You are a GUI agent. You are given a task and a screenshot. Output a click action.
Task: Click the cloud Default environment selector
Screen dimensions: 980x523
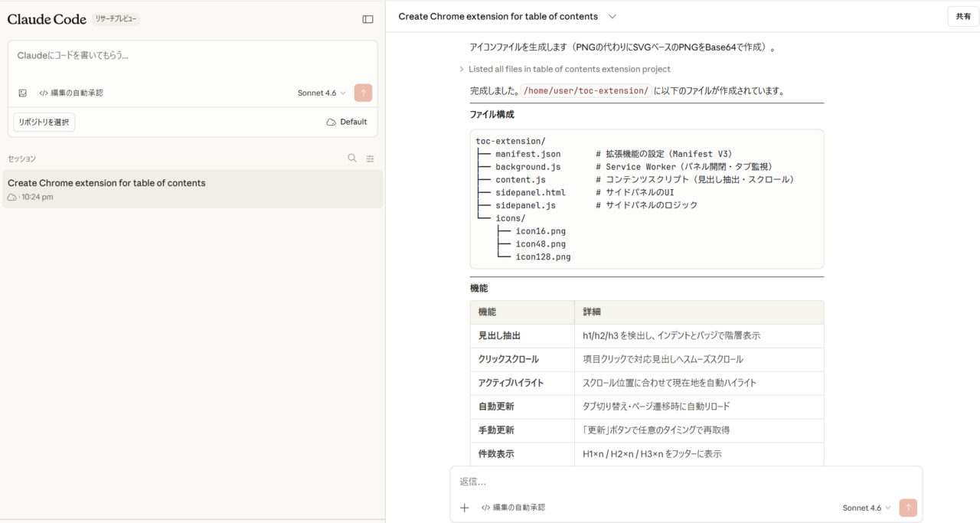pyautogui.click(x=346, y=122)
